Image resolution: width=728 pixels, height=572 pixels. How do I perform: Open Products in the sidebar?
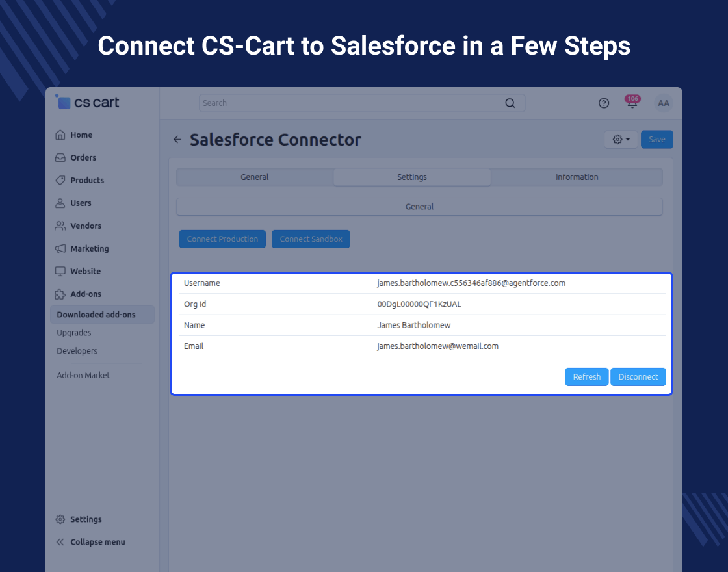point(87,181)
